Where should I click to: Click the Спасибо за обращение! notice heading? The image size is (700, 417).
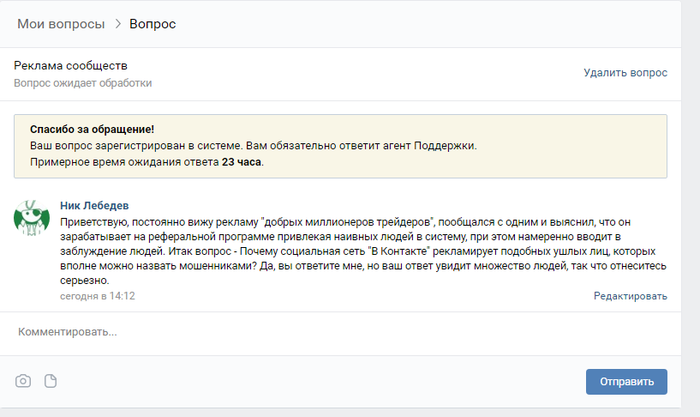[x=92, y=129]
